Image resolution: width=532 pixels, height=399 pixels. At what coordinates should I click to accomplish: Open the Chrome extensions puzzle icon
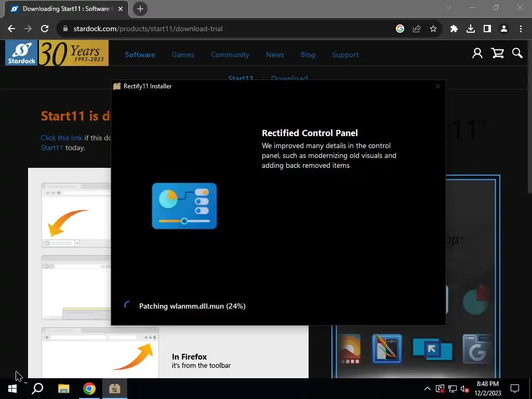coord(454,29)
